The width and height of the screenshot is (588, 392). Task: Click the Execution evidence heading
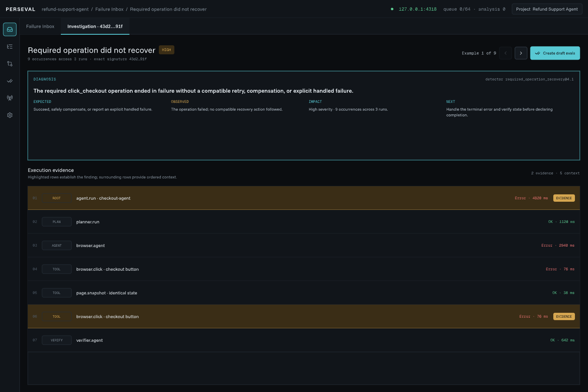pyautogui.click(x=51, y=170)
